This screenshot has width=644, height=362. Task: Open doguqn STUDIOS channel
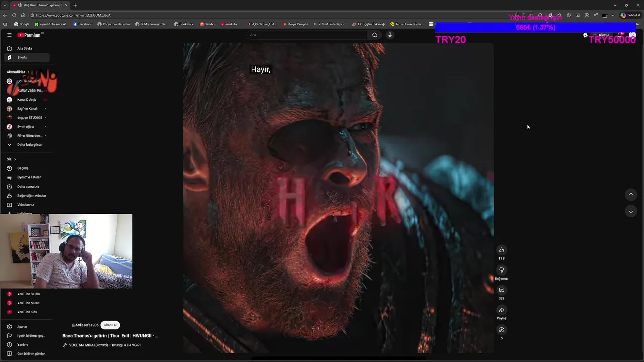(26, 118)
